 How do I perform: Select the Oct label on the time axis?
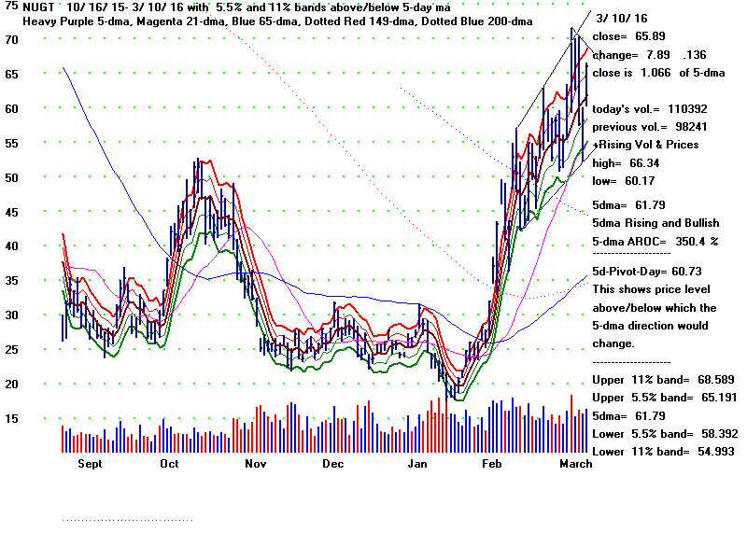click(169, 463)
